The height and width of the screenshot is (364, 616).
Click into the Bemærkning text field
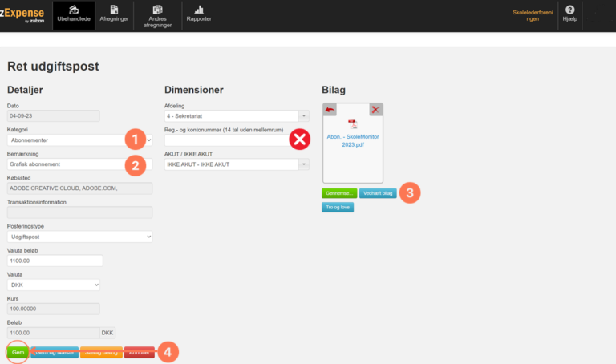tap(64, 164)
